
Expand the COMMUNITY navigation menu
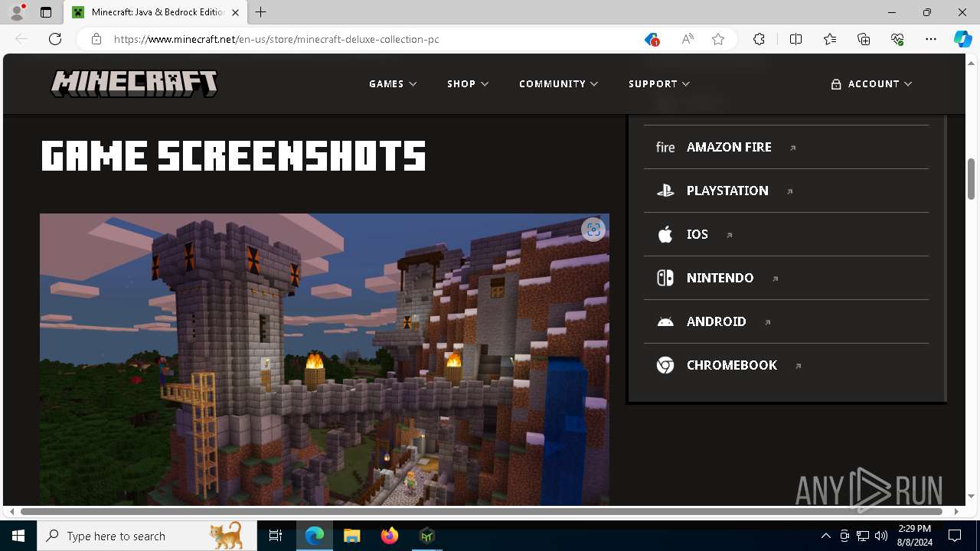(x=558, y=83)
